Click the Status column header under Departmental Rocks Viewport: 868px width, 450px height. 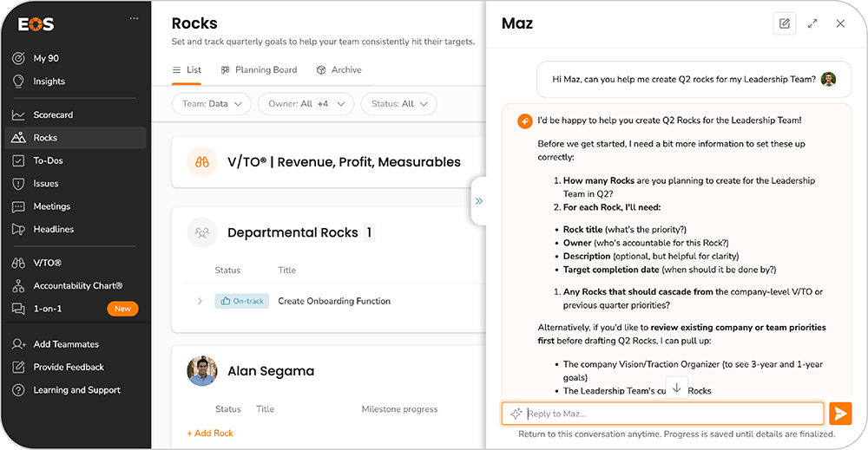[x=227, y=271]
